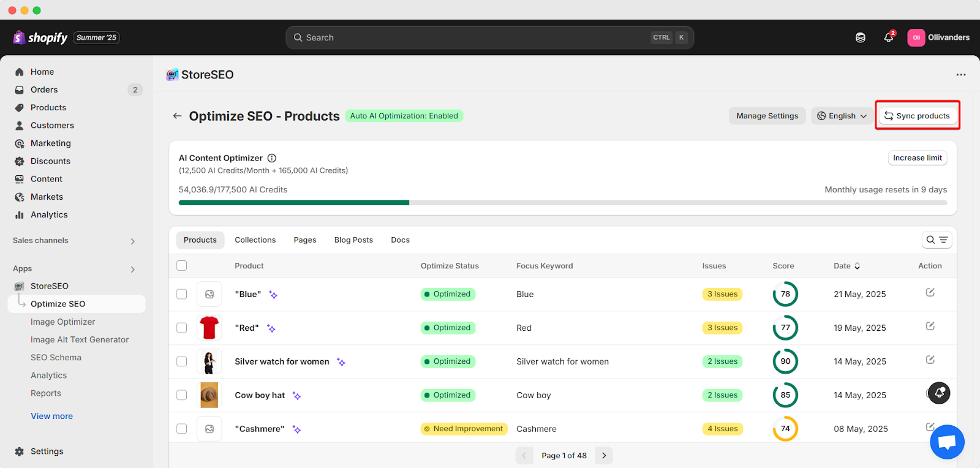
Task: Switch to the Pages tab
Action: point(305,240)
